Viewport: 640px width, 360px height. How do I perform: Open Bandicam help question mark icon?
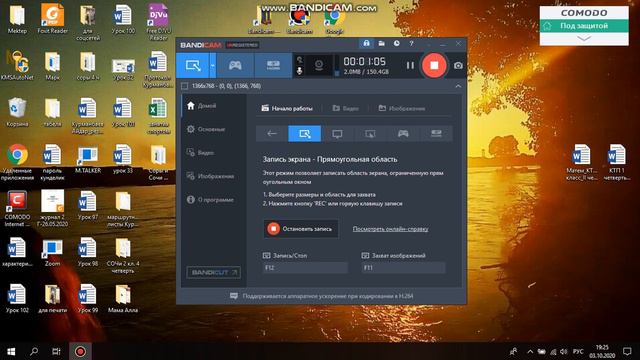411,43
